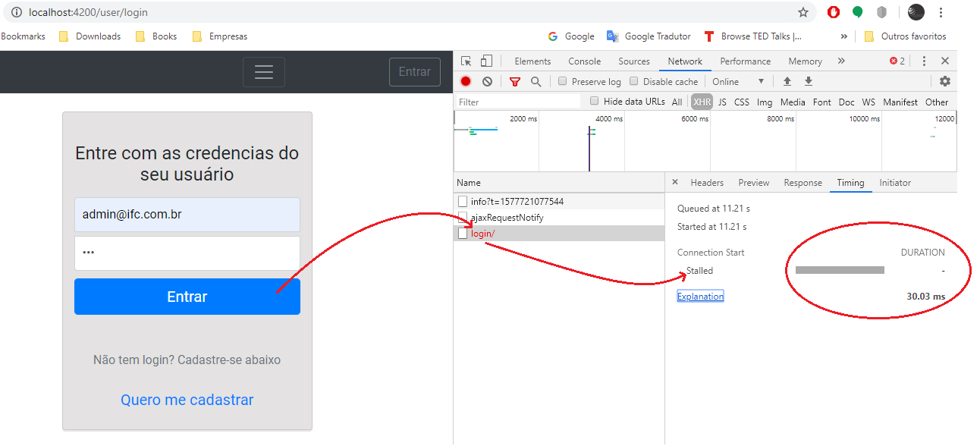Click the password input field

(187, 253)
